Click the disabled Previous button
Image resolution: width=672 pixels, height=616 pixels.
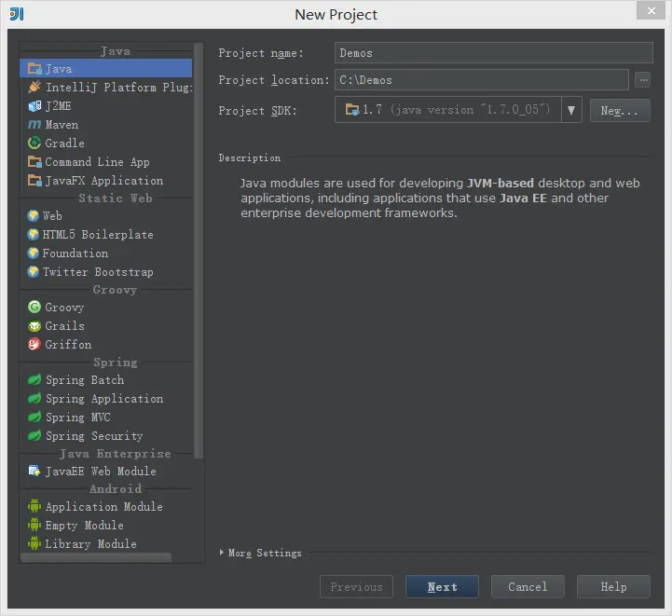click(356, 586)
